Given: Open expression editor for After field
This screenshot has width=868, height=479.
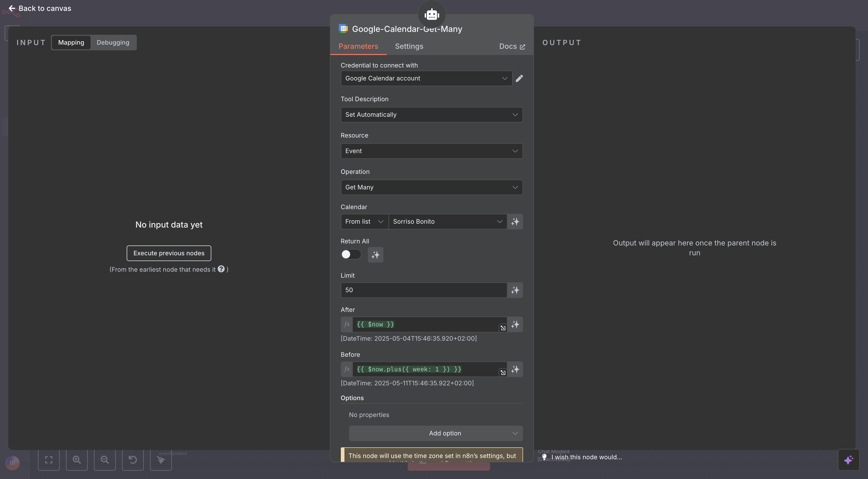Looking at the screenshot, I should click(503, 328).
